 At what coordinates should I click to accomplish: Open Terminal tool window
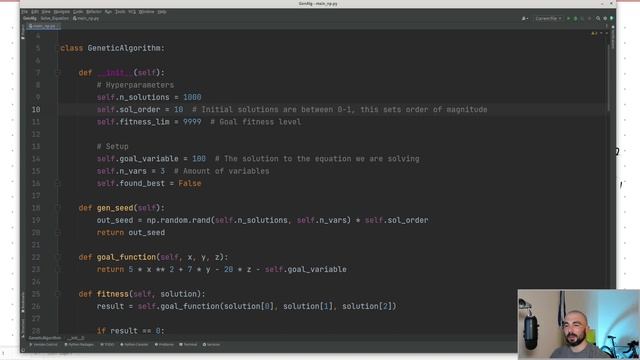pyautogui.click(x=188, y=344)
